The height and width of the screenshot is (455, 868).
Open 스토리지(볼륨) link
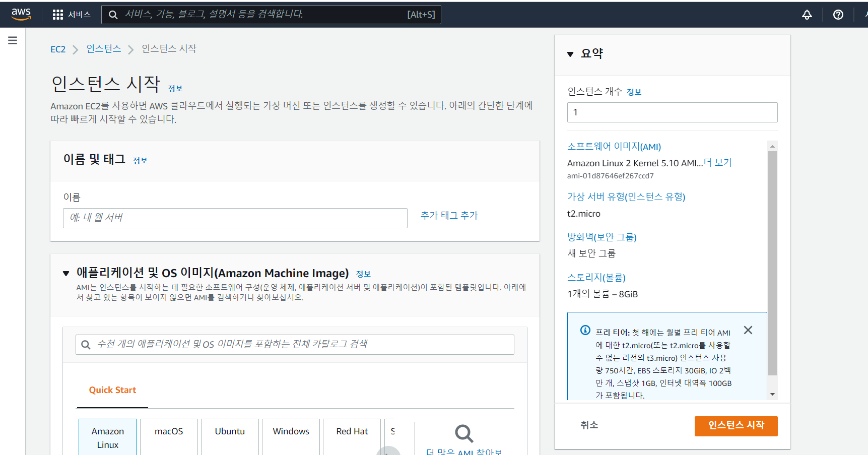596,278
